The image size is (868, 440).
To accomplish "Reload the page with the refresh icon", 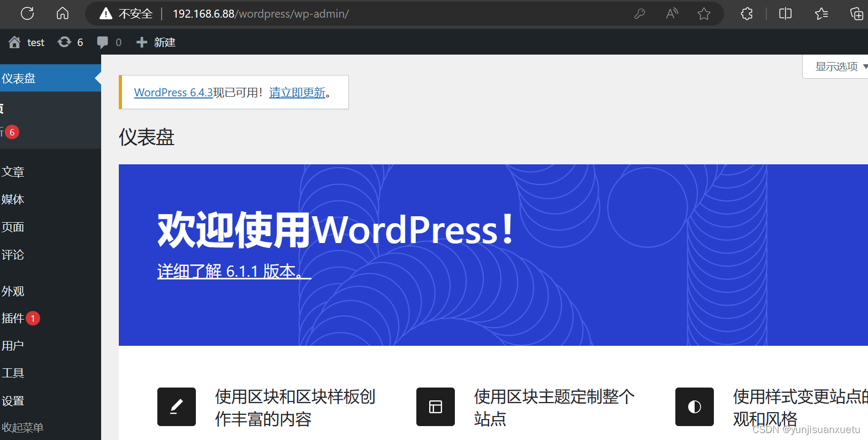I will 27,13.
